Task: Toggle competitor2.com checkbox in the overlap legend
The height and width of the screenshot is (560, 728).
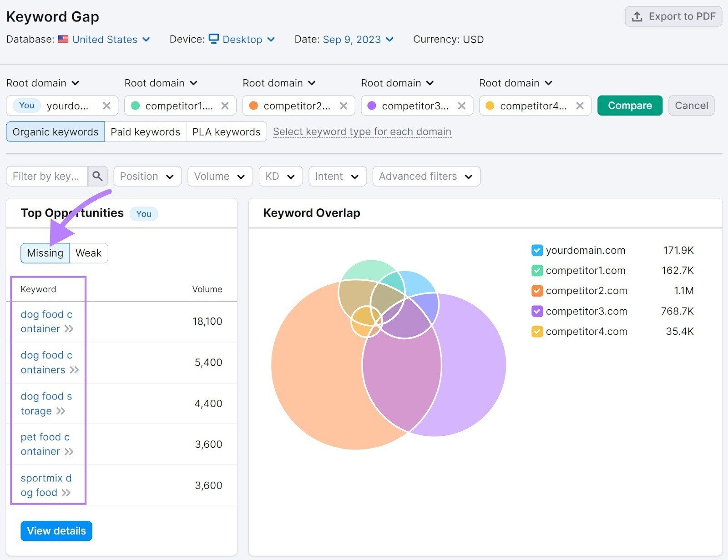Action: (x=537, y=291)
